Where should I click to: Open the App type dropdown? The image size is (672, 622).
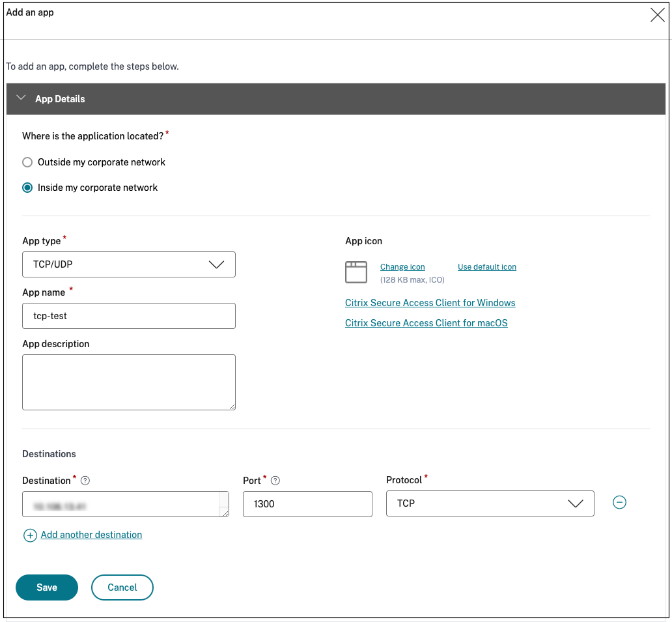(x=129, y=264)
